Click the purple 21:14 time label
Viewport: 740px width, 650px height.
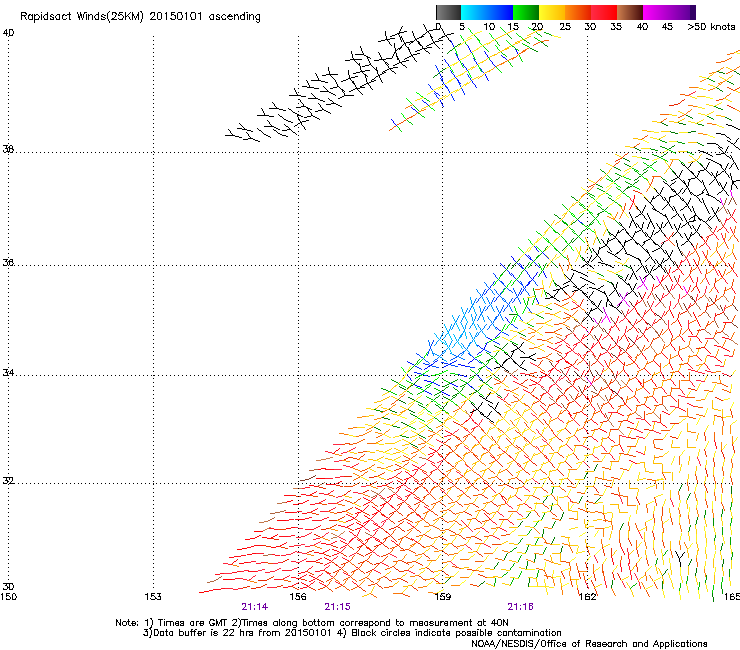click(x=254, y=607)
